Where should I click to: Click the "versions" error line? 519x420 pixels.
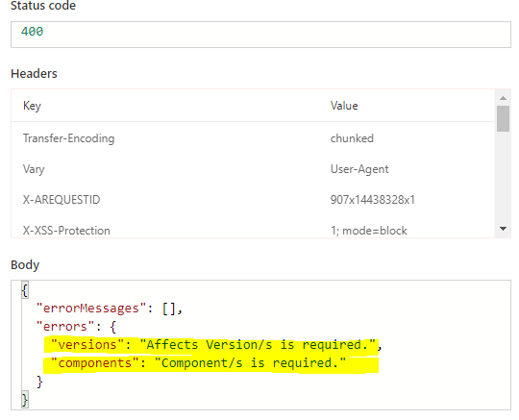pos(216,345)
